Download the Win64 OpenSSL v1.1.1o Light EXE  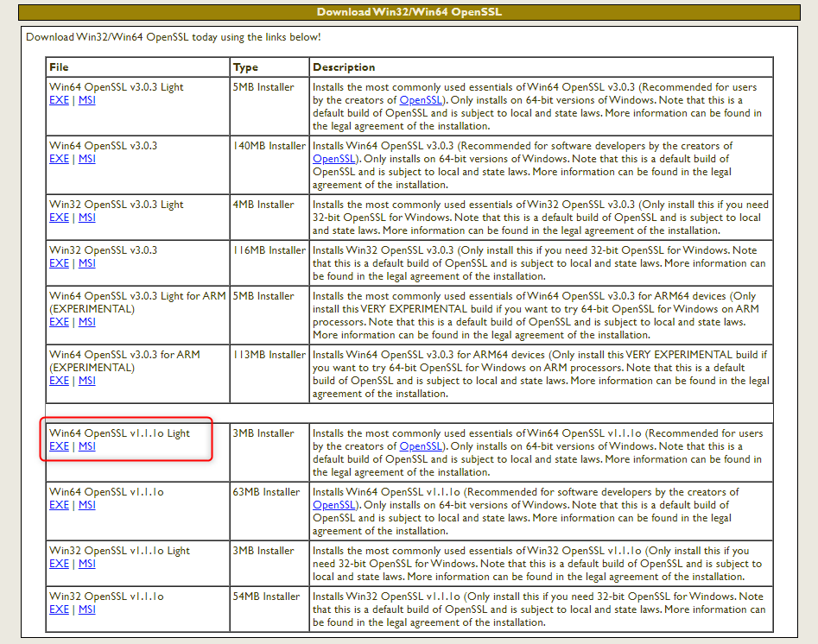pos(59,446)
